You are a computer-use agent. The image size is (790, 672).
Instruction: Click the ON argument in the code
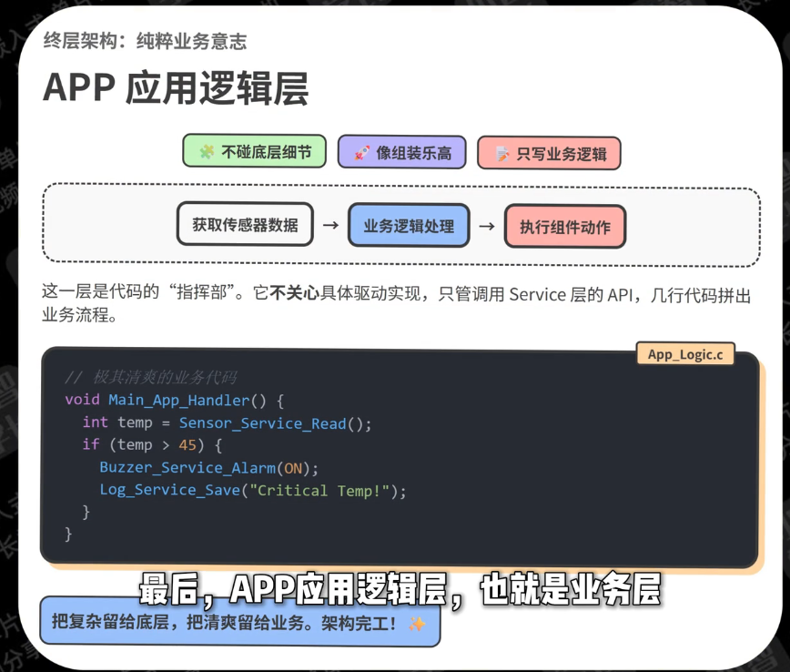(x=293, y=468)
